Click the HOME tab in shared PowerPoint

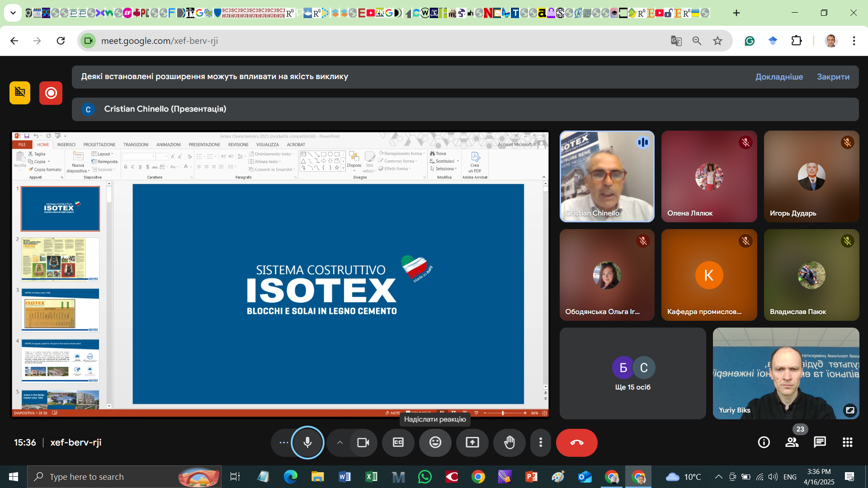click(x=43, y=145)
